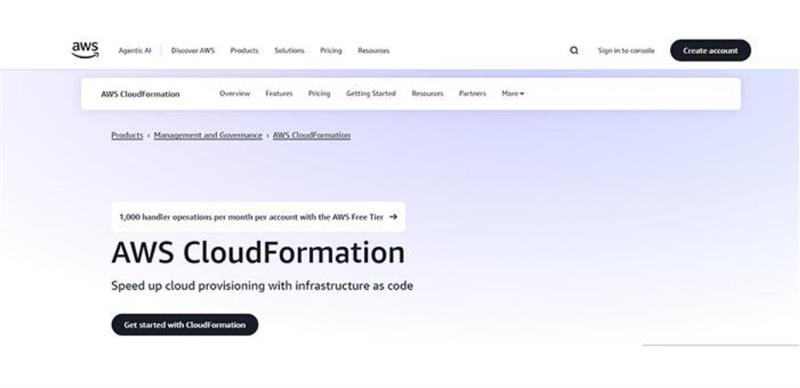Go to Products breadcrumb
The width and height of the screenshot is (800, 388).
(x=127, y=135)
